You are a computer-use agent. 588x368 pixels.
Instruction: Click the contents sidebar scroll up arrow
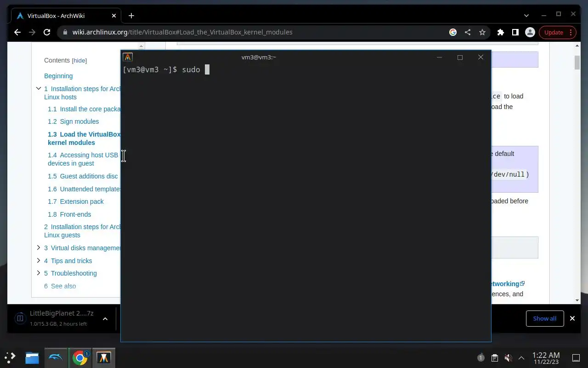(x=141, y=46)
